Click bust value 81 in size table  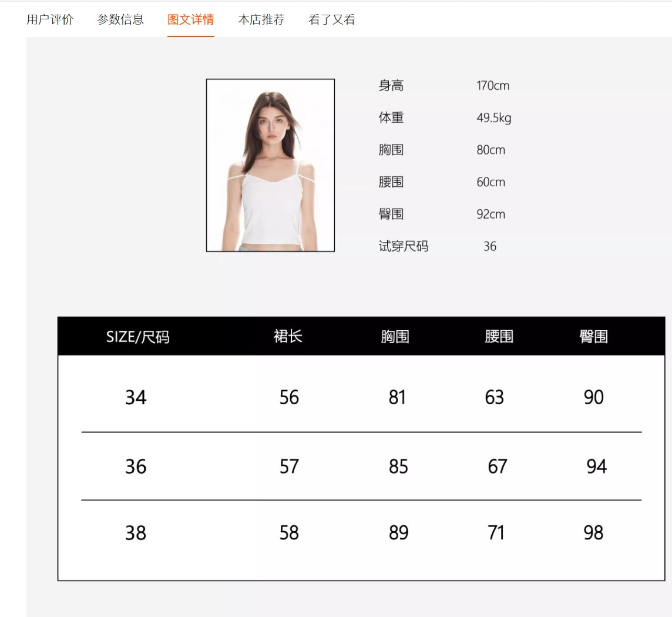coord(397,398)
